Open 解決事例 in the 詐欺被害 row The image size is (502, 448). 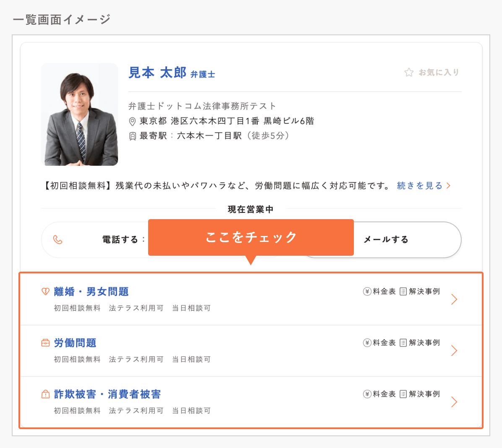point(424,394)
